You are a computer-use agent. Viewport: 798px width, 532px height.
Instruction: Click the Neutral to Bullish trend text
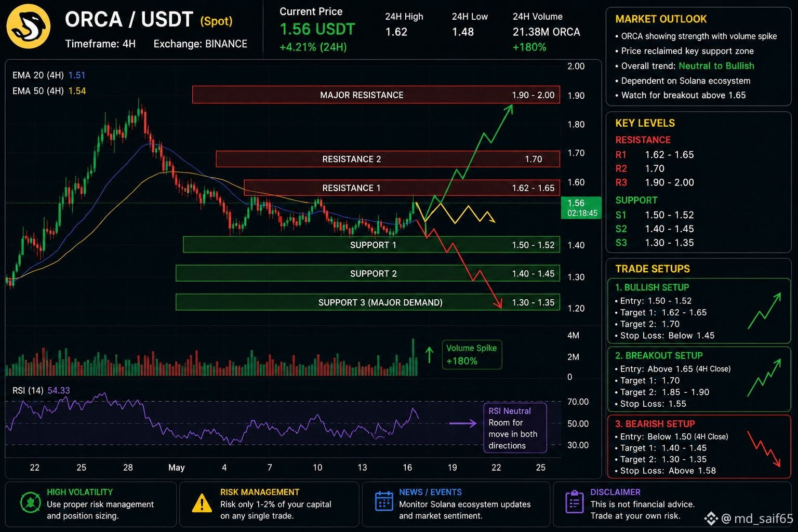click(716, 65)
